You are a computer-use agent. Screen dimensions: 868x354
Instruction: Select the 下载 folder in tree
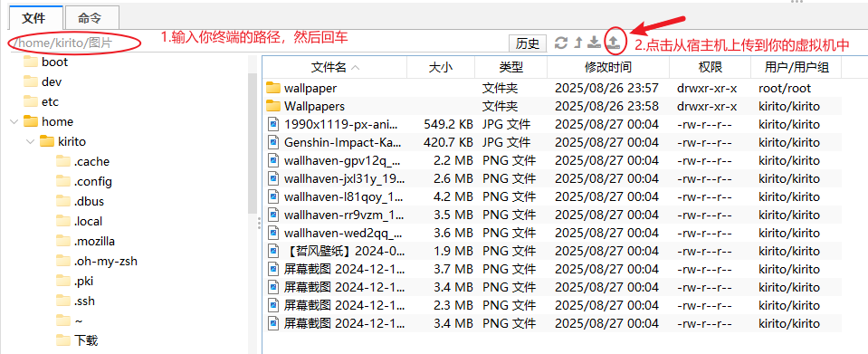[x=86, y=340]
